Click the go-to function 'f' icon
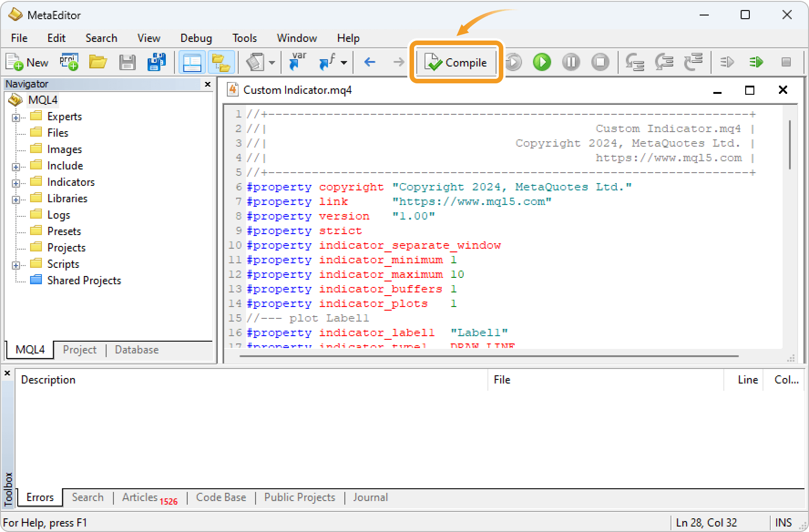The height and width of the screenshot is (532, 809). [x=327, y=62]
